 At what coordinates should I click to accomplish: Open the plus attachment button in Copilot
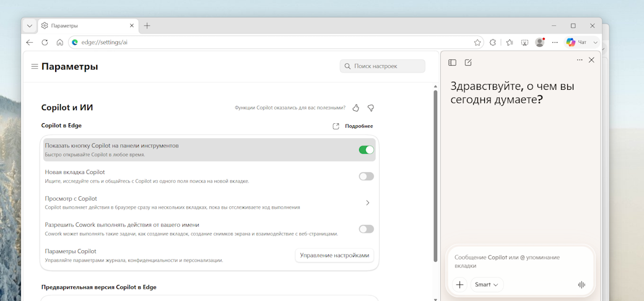(x=459, y=284)
